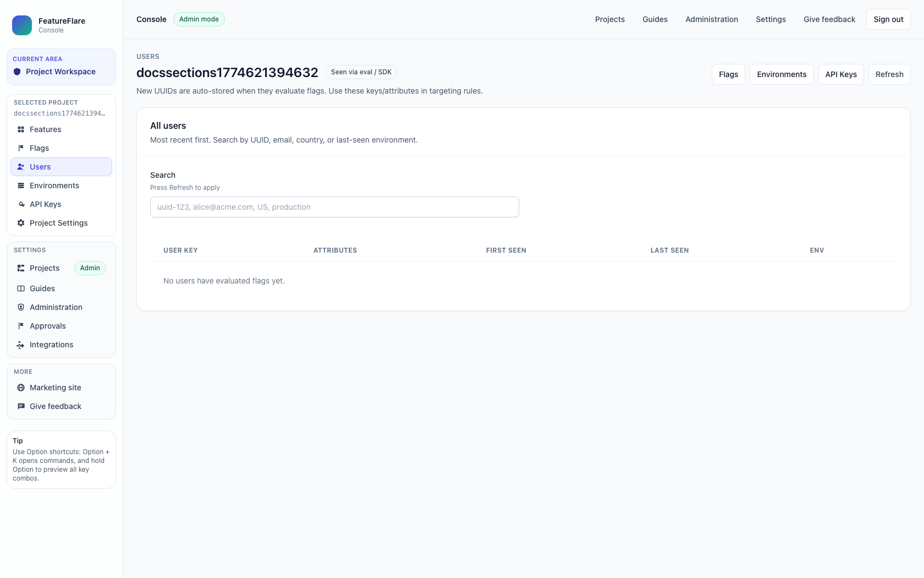The image size is (924, 578).
Task: Click the Console label in top bar
Action: (151, 19)
